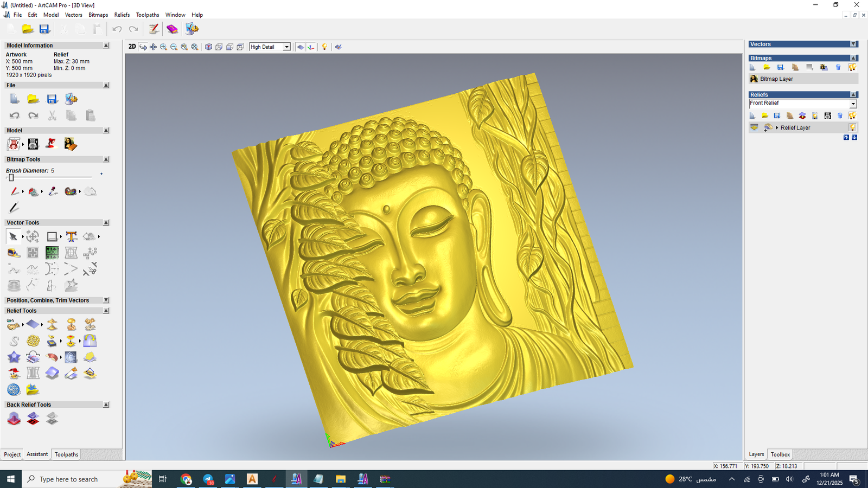Toggle all bitmap layers visibility bulbs
The height and width of the screenshot is (488, 868).
(x=852, y=67)
